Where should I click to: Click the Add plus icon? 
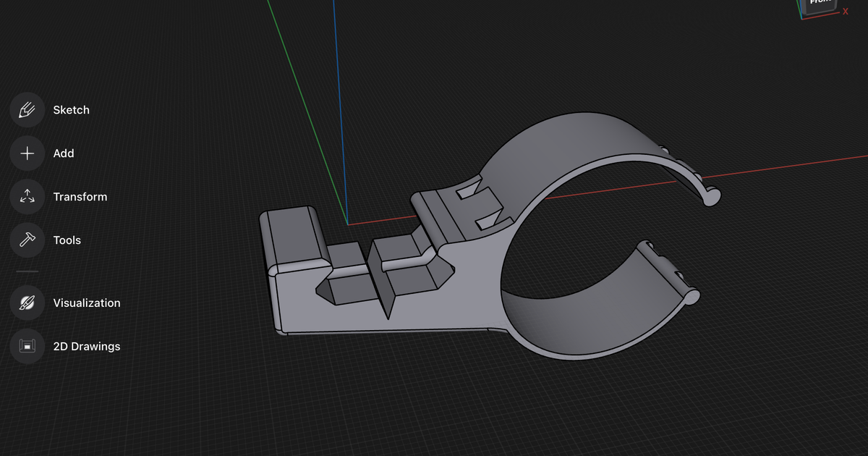[27, 153]
